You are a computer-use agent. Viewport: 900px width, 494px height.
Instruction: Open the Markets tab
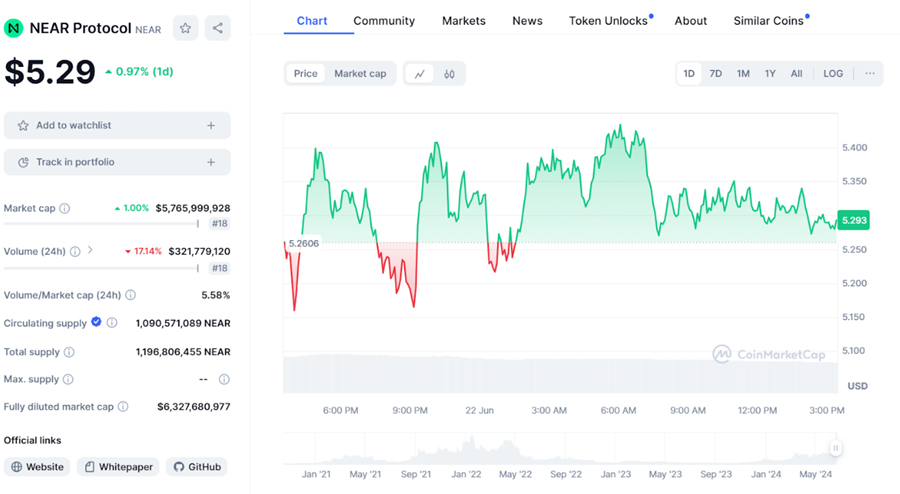[463, 20]
